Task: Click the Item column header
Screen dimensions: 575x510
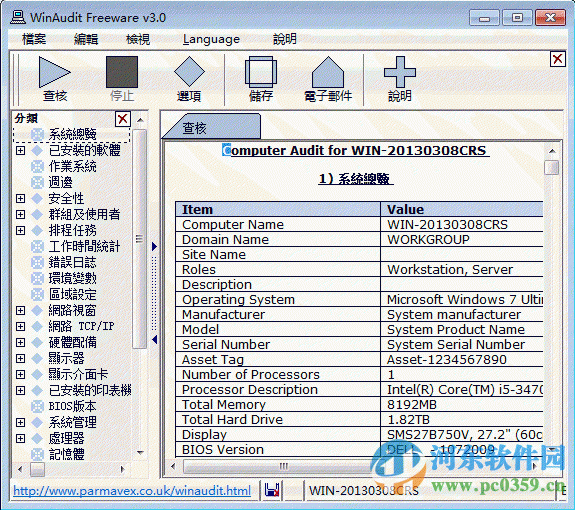Action: tap(278, 209)
